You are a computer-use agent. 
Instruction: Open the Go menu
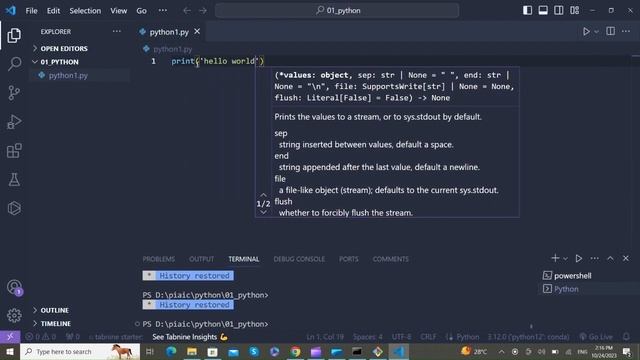(141, 11)
